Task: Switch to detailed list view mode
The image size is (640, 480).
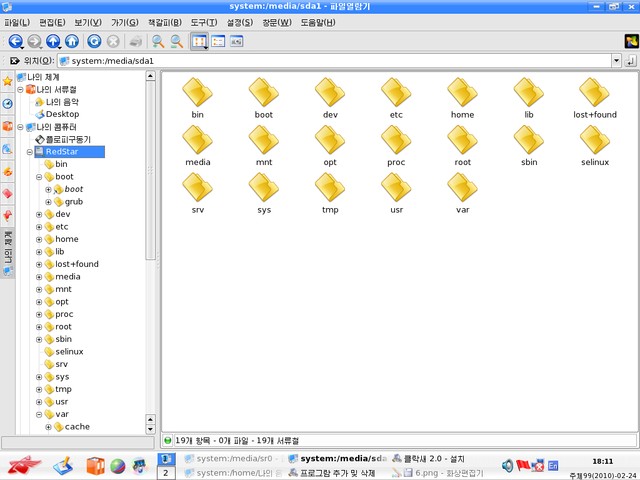Action: [x=218, y=41]
